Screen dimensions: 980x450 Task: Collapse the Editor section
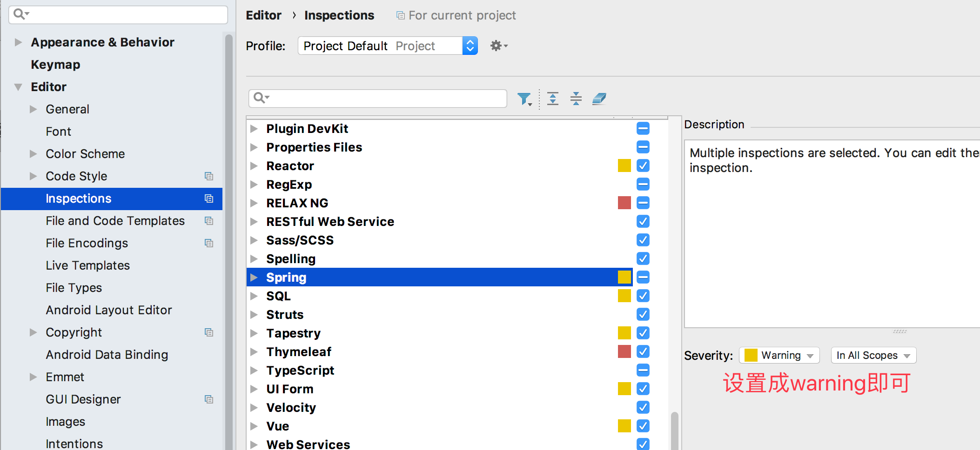pyautogui.click(x=18, y=87)
